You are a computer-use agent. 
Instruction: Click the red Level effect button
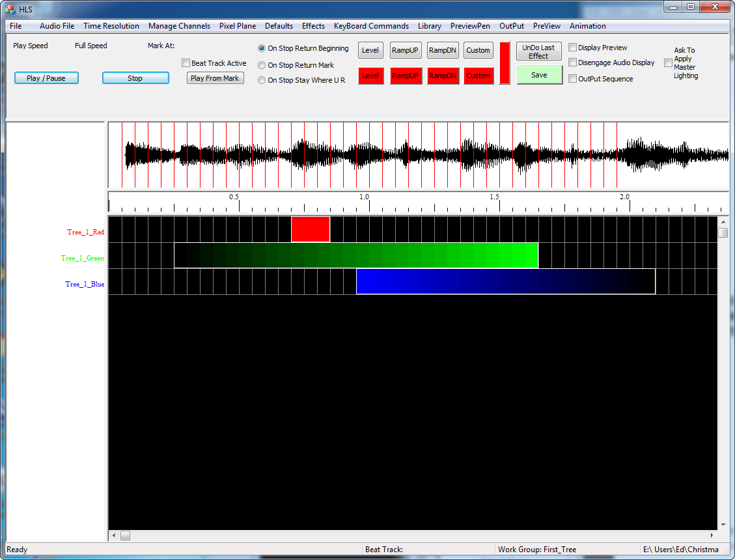click(x=370, y=76)
